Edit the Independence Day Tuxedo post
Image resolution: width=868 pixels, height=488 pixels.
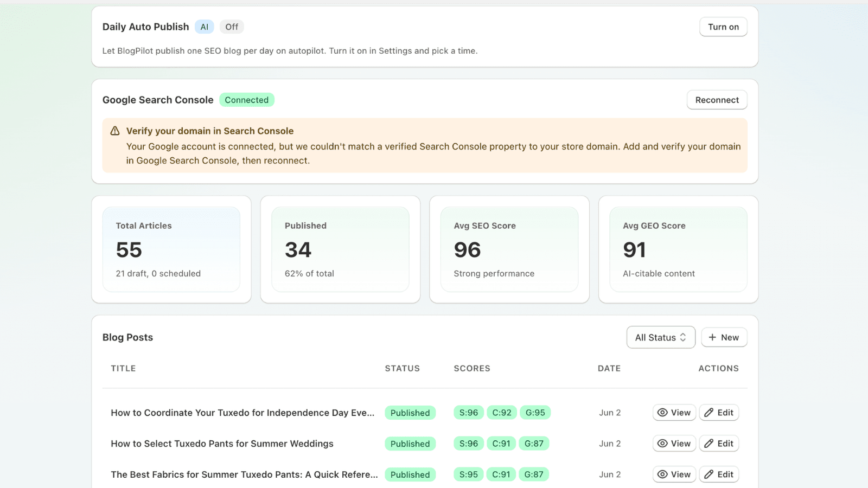(x=719, y=413)
